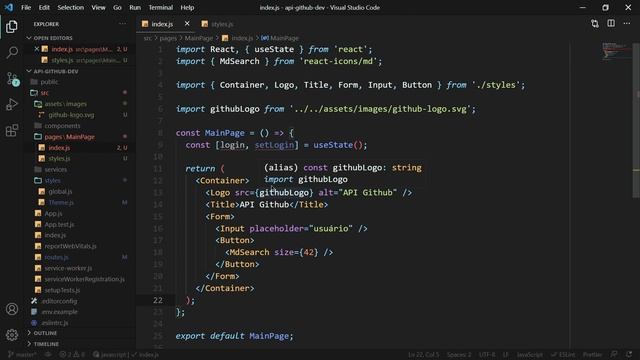
Task: Collapse the assets\images folder
Action: pyautogui.click(x=80, y=104)
